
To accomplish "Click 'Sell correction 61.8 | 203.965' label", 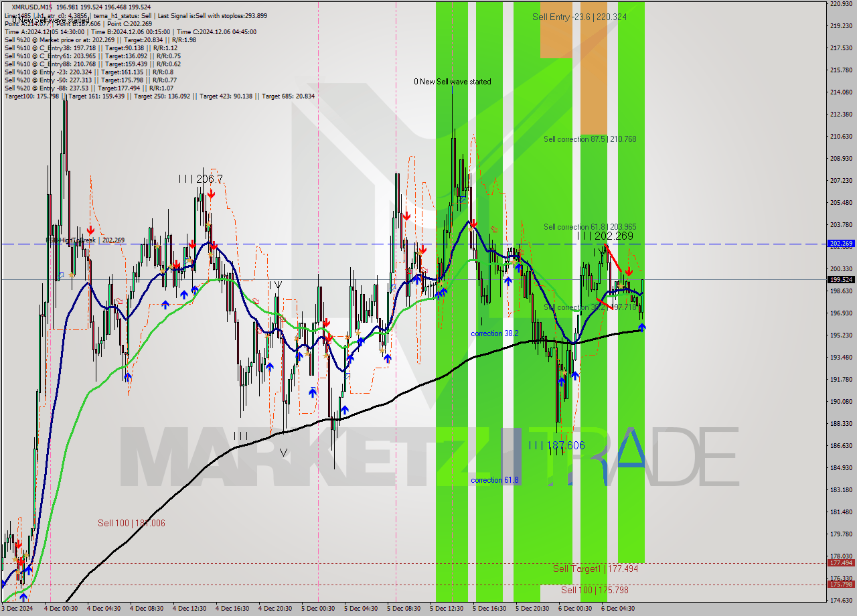I will (590, 227).
